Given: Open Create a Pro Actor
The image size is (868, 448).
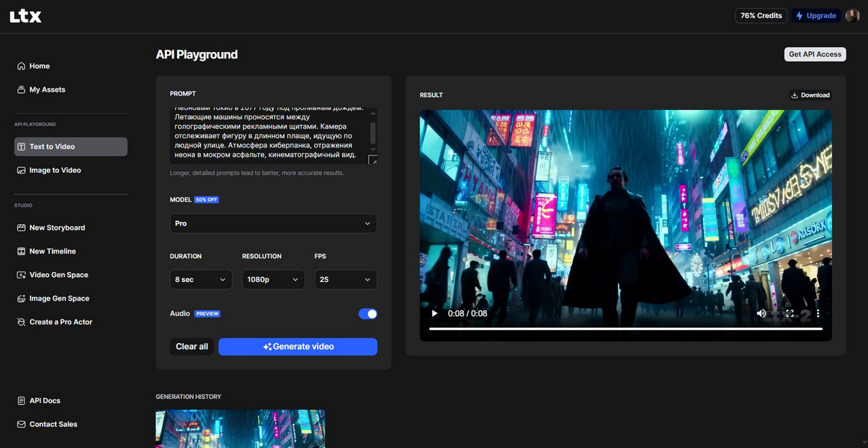Looking at the screenshot, I should pos(61,322).
